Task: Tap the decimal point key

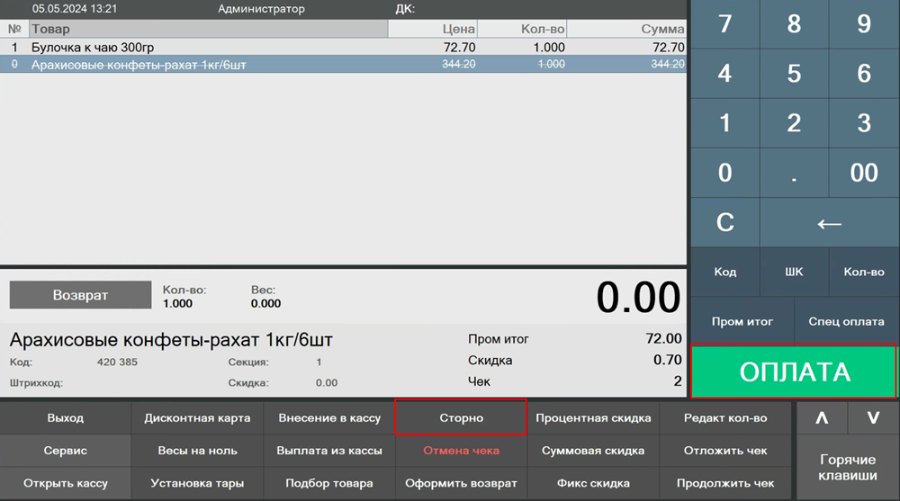Action: 794,173
